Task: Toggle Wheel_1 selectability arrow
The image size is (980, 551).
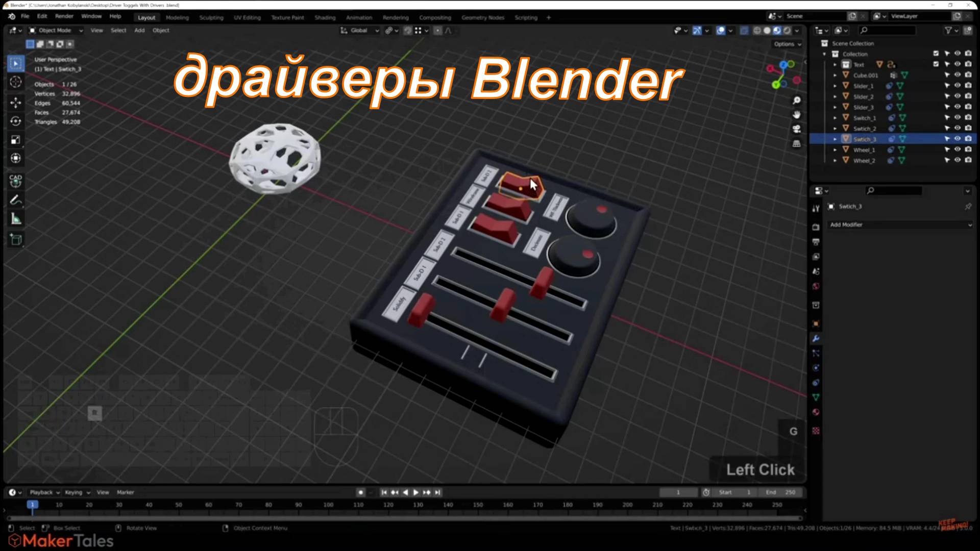Action: (x=947, y=149)
